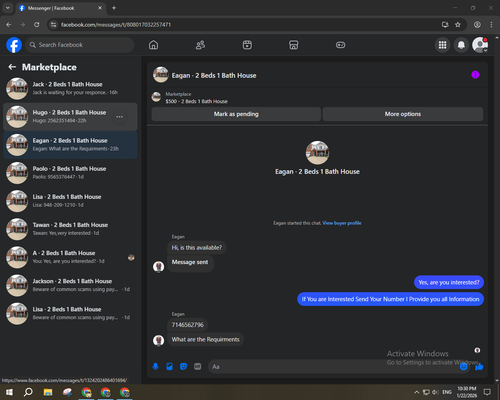Viewport: 500px width, 400px height.
Task: Select the Messenger | Facebook tab
Action: [x=61, y=8]
